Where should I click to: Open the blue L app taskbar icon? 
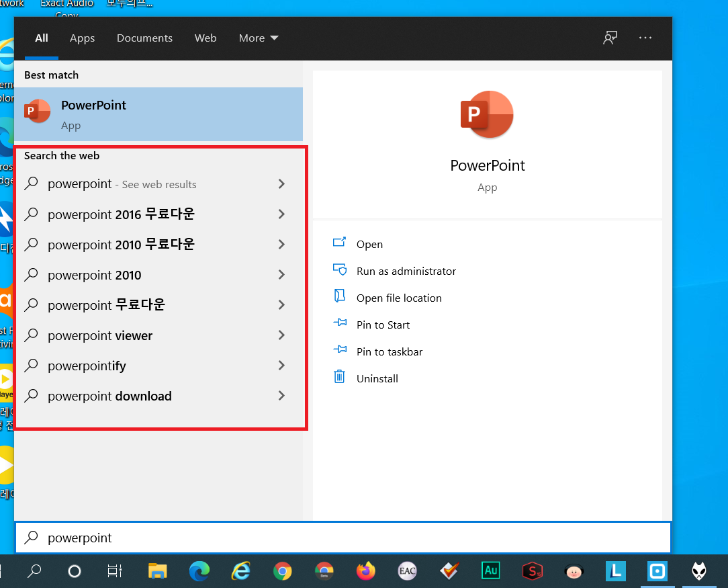[x=616, y=571]
